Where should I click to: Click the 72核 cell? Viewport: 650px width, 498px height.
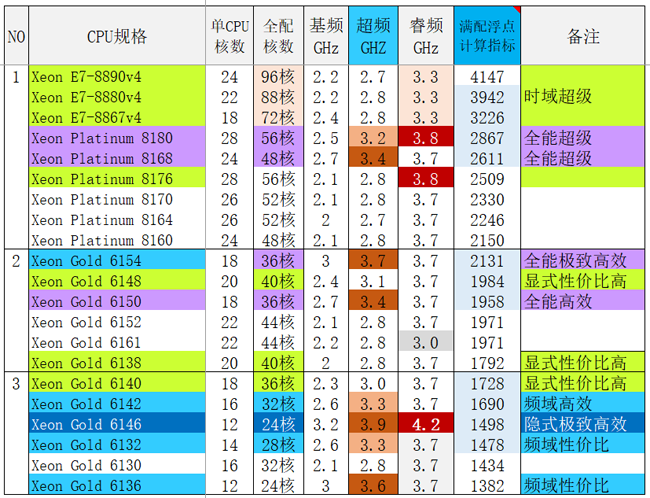tap(278, 117)
